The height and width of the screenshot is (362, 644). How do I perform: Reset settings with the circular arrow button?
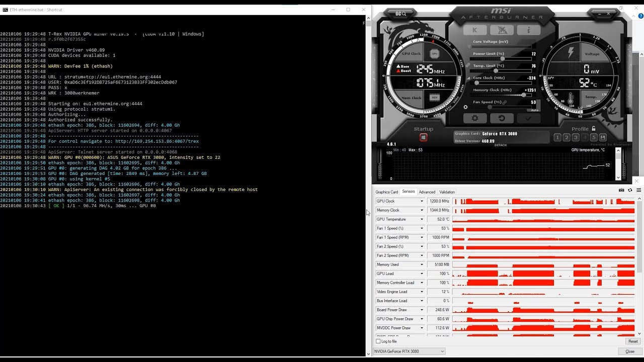point(502,118)
